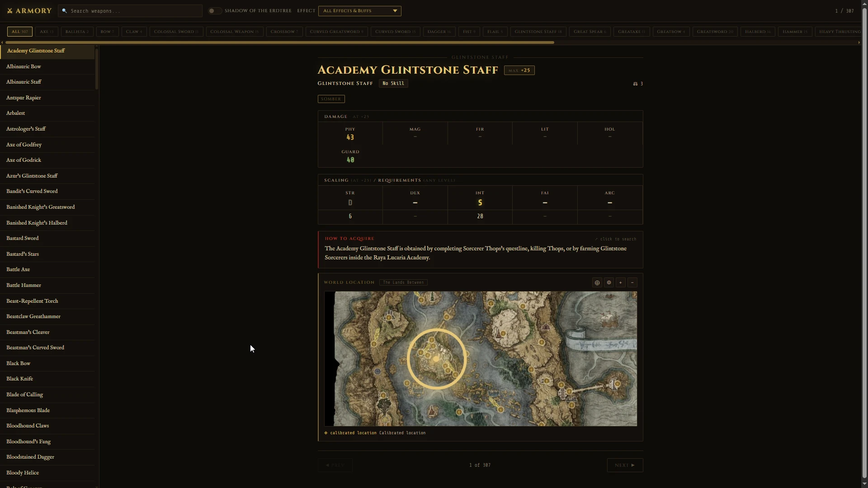Show Greatbow category weapons
The image size is (868, 488).
click(671, 32)
